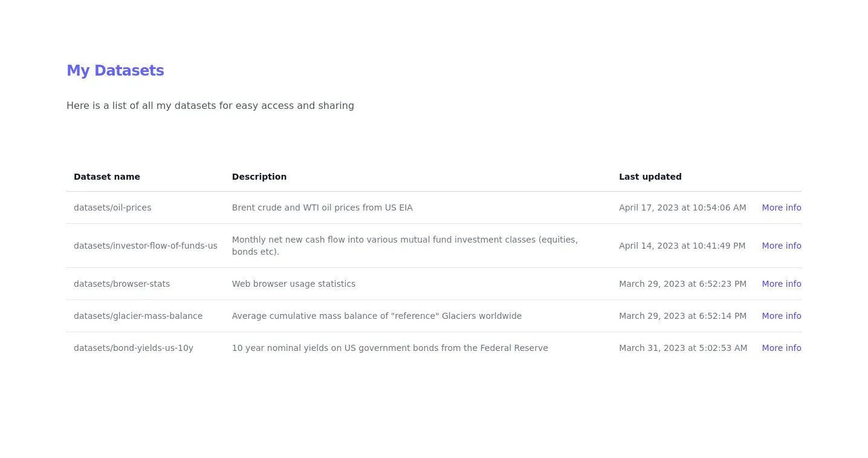Click the subtitle about easy access and sharing
The width and height of the screenshot is (868, 458).
tap(210, 106)
